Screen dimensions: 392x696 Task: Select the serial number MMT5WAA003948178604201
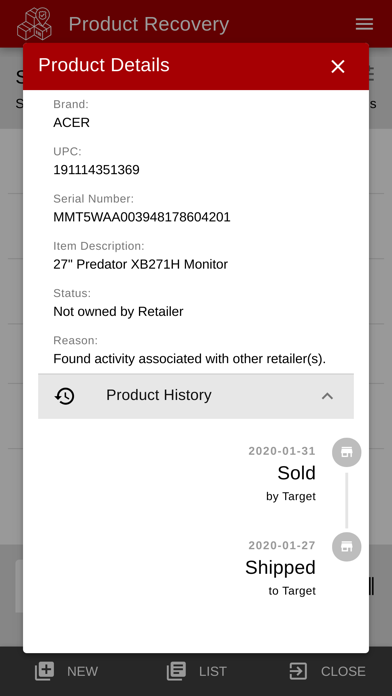click(x=142, y=217)
